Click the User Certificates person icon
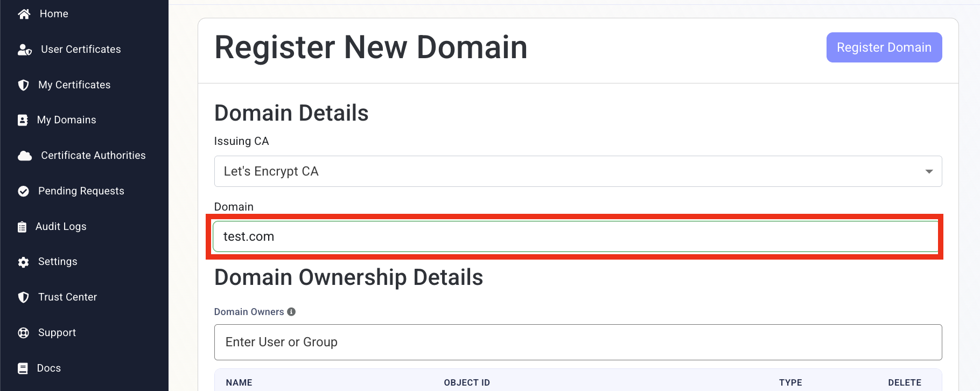The image size is (980, 391). 25,50
